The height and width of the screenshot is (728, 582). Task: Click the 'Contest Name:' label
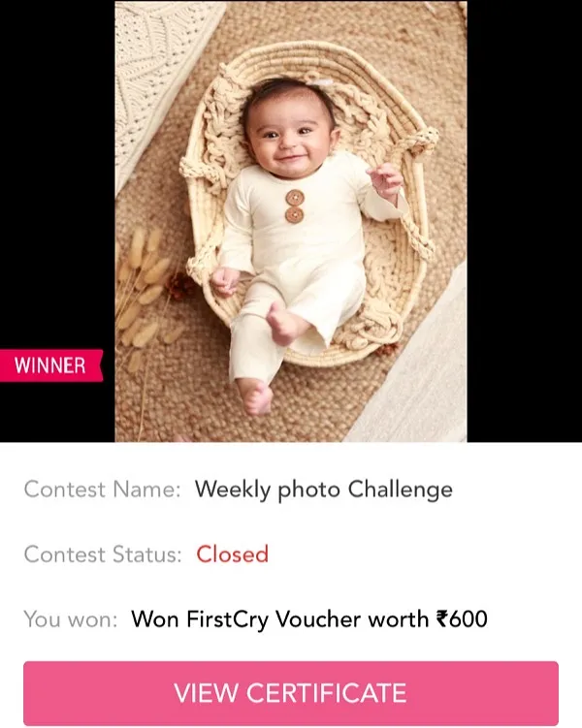[x=102, y=490]
